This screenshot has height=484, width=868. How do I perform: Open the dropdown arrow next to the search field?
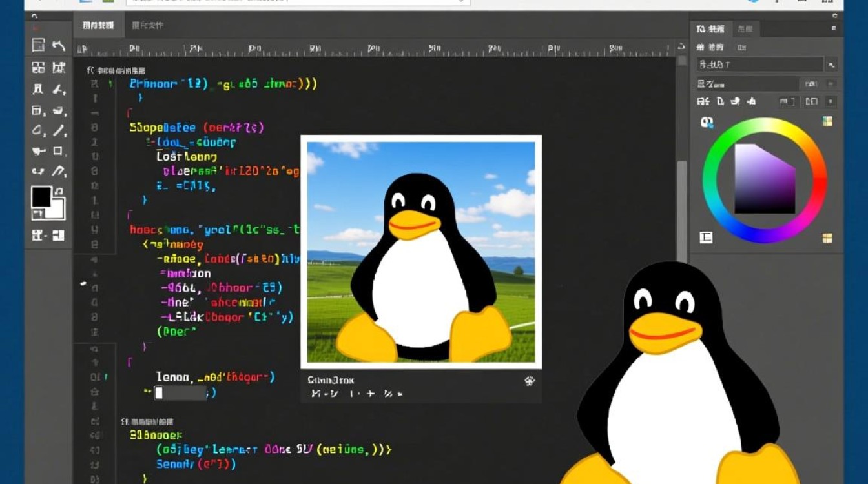[832, 65]
